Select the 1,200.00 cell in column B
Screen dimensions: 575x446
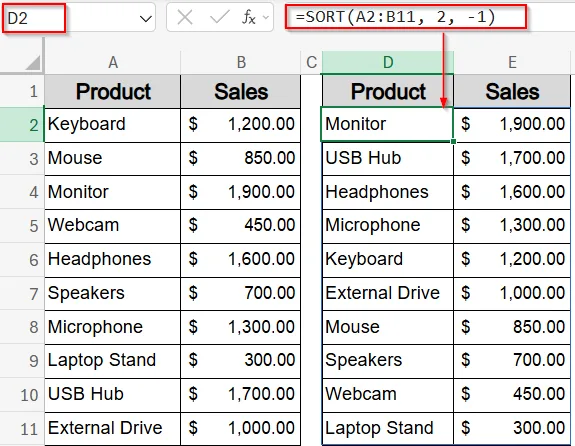coord(241,125)
